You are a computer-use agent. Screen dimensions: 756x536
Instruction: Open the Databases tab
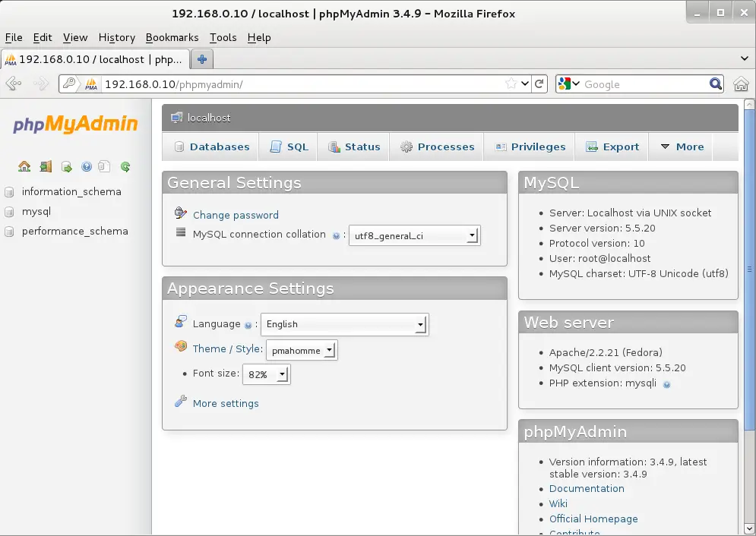pyautogui.click(x=212, y=147)
